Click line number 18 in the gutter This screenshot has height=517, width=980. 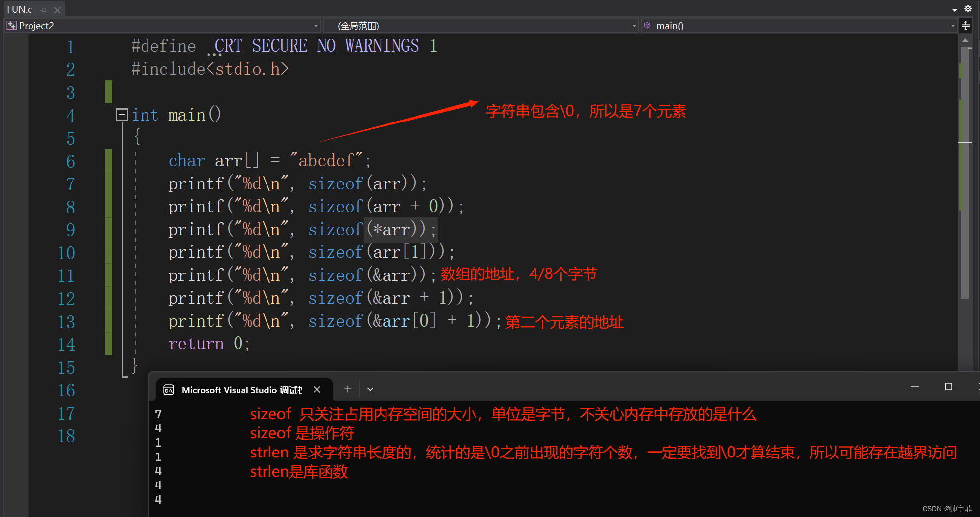click(66, 436)
